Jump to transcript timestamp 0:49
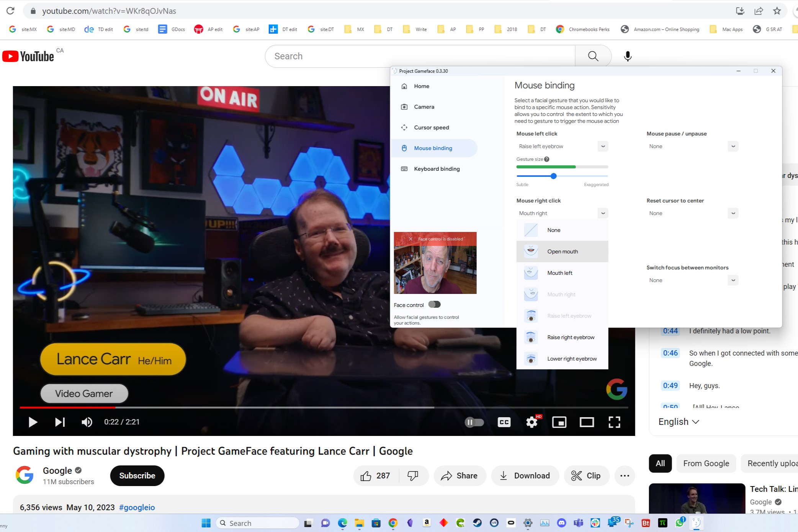Screen dimensions: 798x532 (x=670, y=385)
